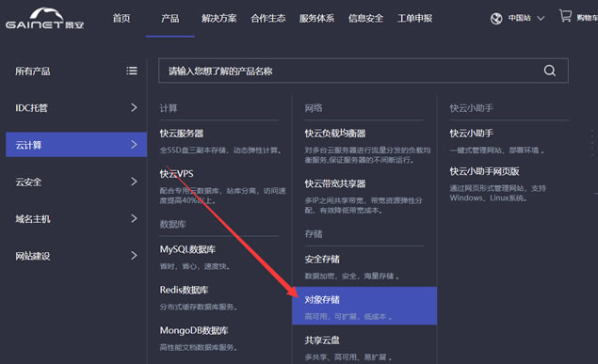Viewport: 598px width, 364px height.
Task: Expand the 云安全 chevron
Action: (134, 182)
